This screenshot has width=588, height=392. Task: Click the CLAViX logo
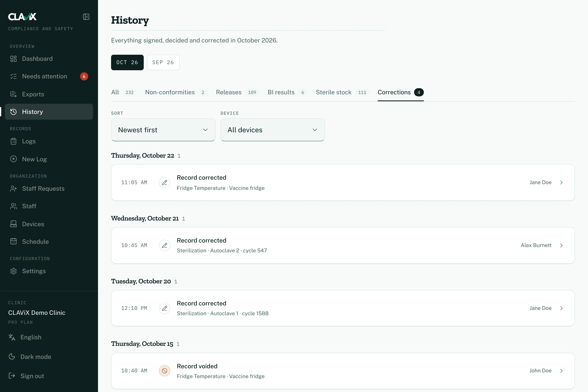22,16
